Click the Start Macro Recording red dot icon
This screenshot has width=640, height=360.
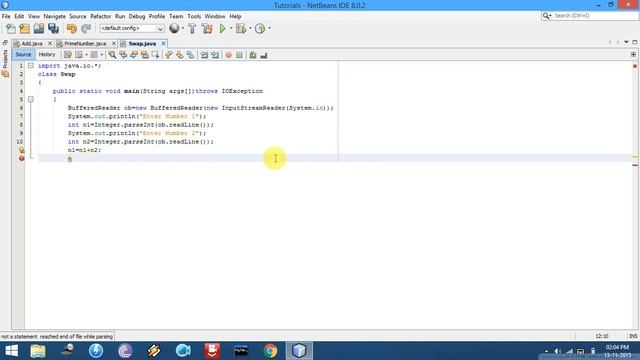pyautogui.click(x=229, y=55)
